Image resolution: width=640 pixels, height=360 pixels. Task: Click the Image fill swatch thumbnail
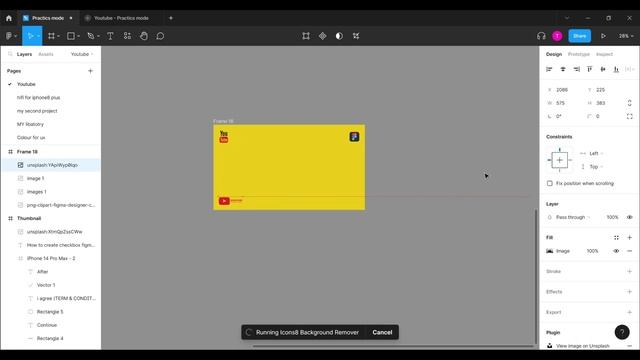click(x=550, y=251)
